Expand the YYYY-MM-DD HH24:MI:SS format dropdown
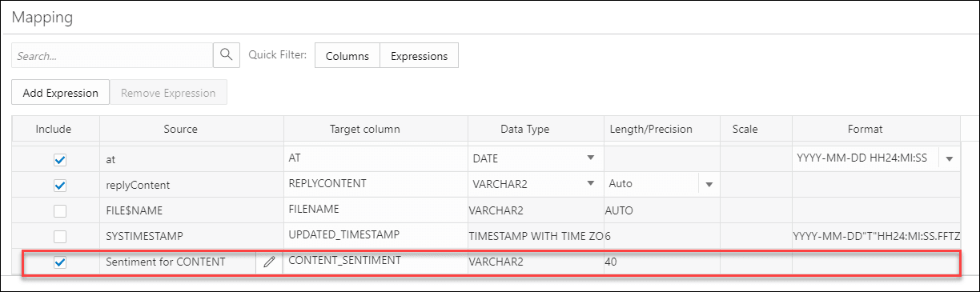 click(950, 159)
